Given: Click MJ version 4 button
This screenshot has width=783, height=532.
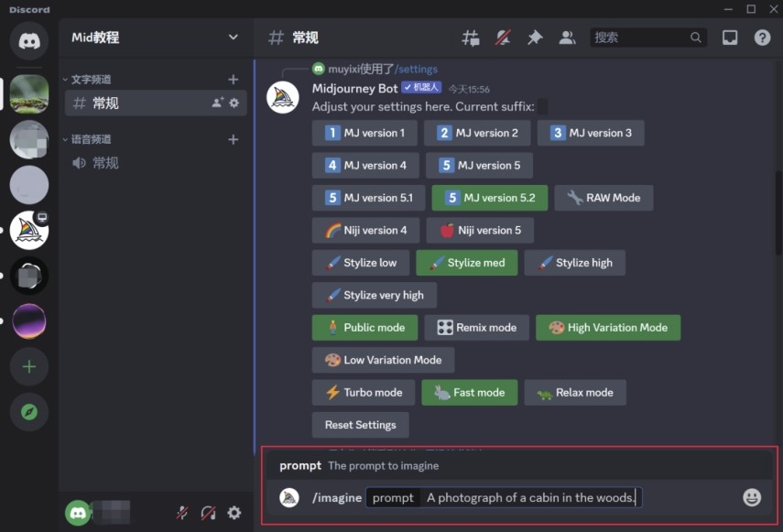Looking at the screenshot, I should [365, 165].
